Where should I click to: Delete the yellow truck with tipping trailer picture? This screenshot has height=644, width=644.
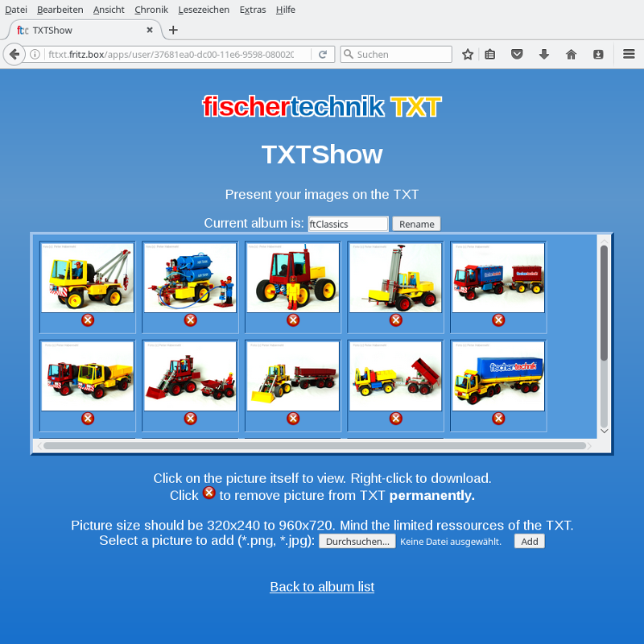(395, 419)
